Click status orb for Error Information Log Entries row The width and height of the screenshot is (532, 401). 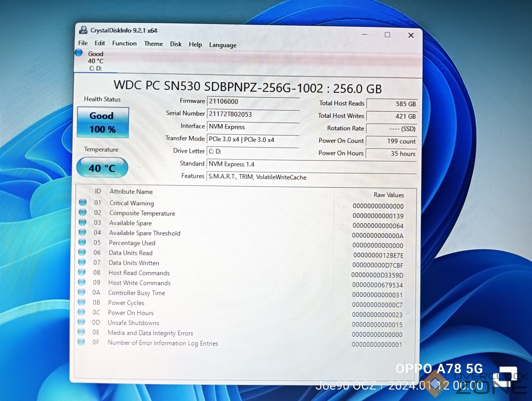point(81,342)
